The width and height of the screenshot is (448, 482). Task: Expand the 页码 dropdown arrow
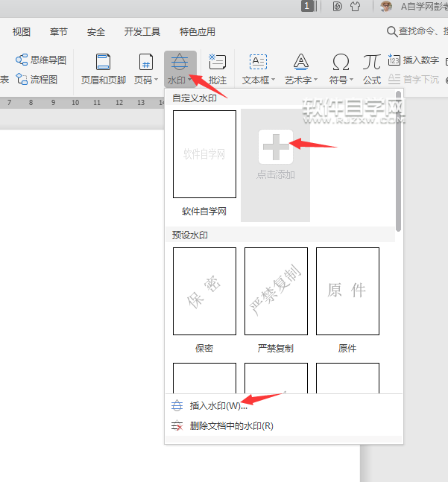click(x=157, y=80)
